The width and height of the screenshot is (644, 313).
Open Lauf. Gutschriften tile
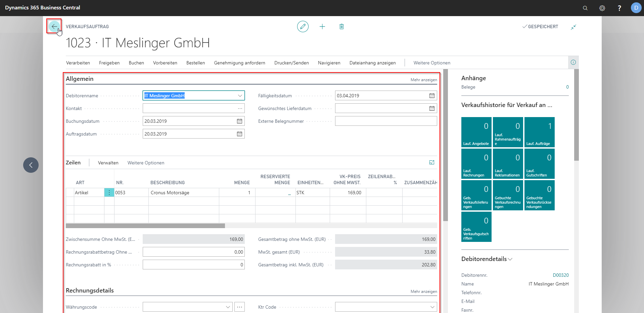540,164
